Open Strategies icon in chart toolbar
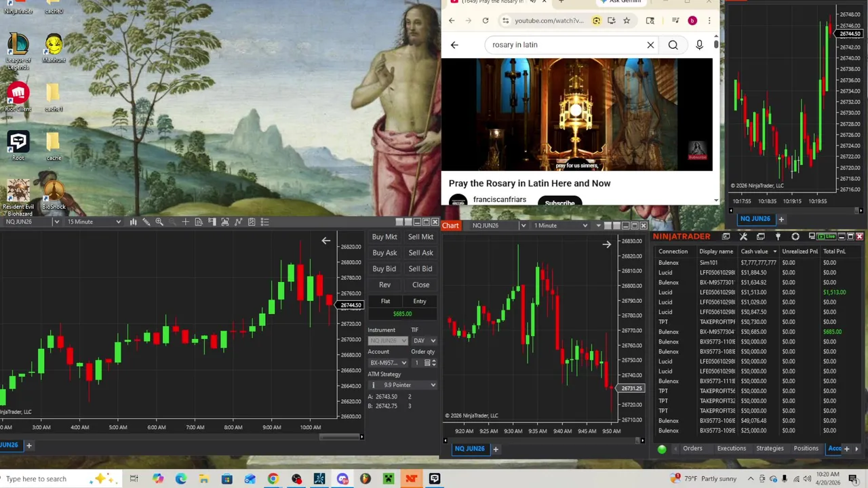Image resolution: width=868 pixels, height=488 pixels. click(x=252, y=222)
